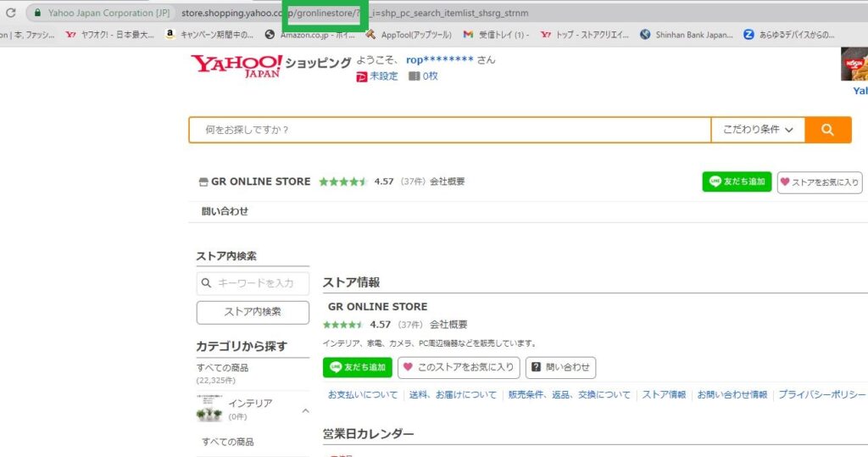This screenshot has width=868, height=457.
Task: Open the Amazon.co.jp bookmark
Action: [311, 35]
